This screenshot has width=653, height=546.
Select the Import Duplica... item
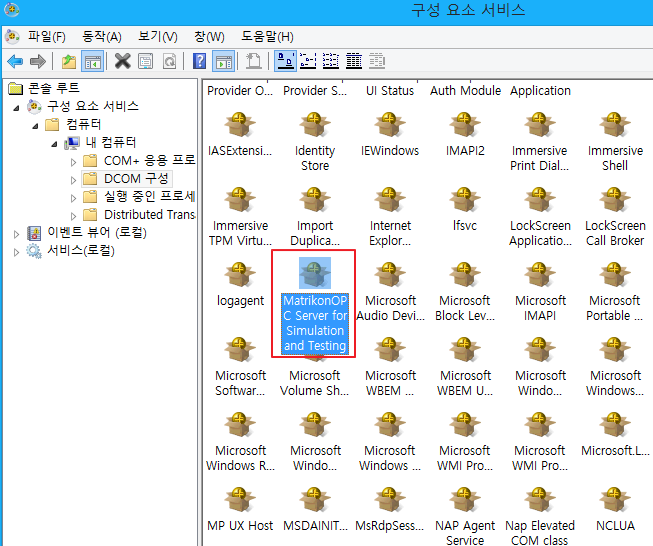tap(315, 217)
